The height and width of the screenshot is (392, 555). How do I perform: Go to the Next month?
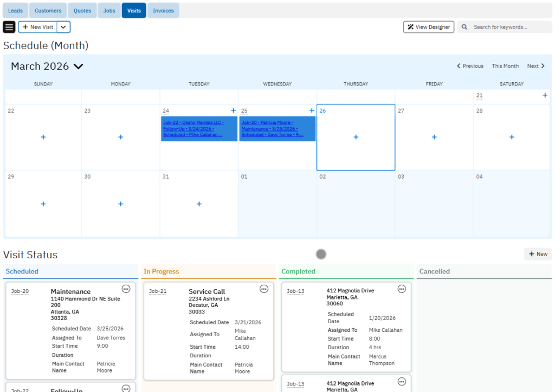click(536, 66)
